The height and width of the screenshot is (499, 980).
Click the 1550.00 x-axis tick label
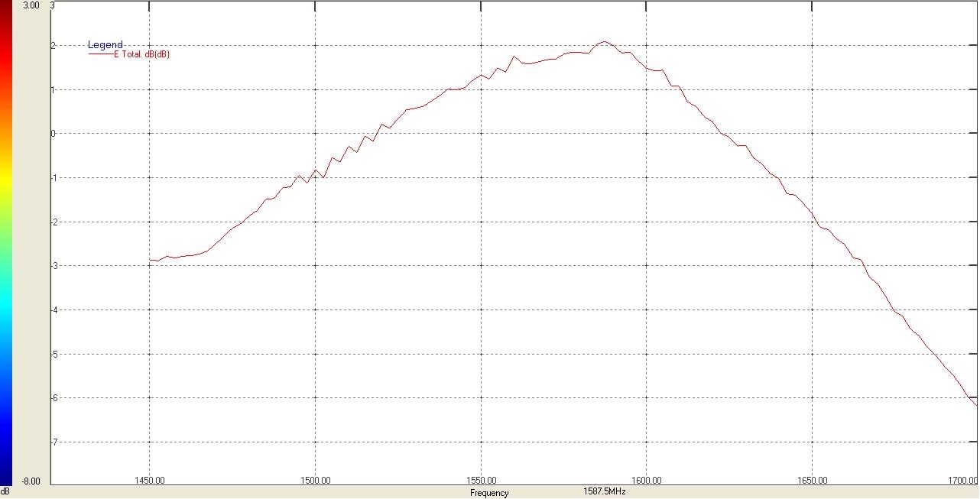[x=480, y=481]
